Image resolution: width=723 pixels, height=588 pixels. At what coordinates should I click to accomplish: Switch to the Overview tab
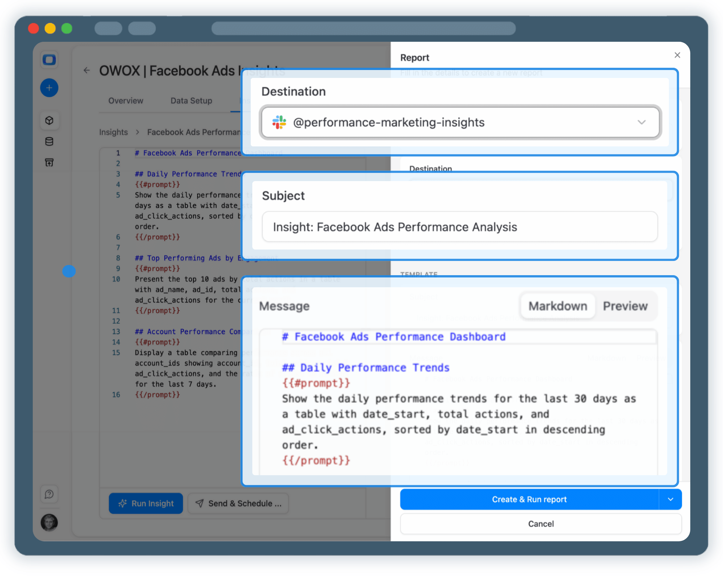pyautogui.click(x=125, y=101)
